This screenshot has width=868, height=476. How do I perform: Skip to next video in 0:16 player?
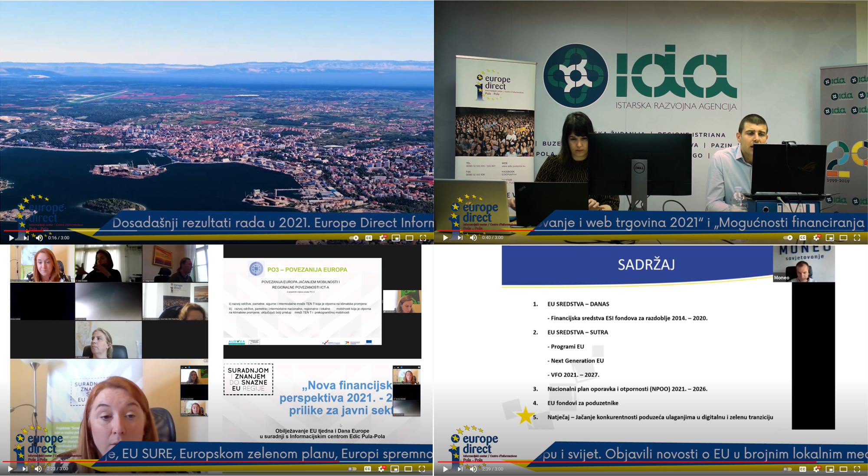point(26,238)
